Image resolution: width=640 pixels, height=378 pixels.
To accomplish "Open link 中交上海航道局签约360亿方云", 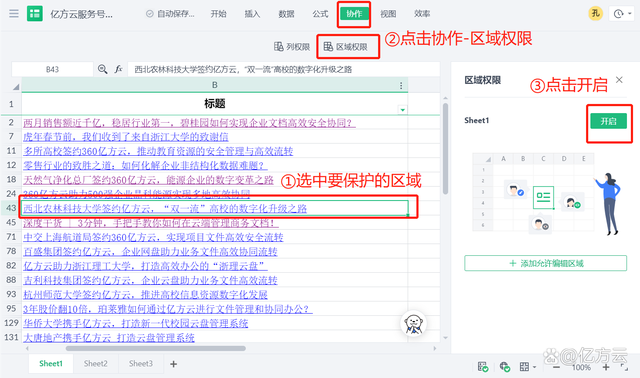I will (x=153, y=237).
